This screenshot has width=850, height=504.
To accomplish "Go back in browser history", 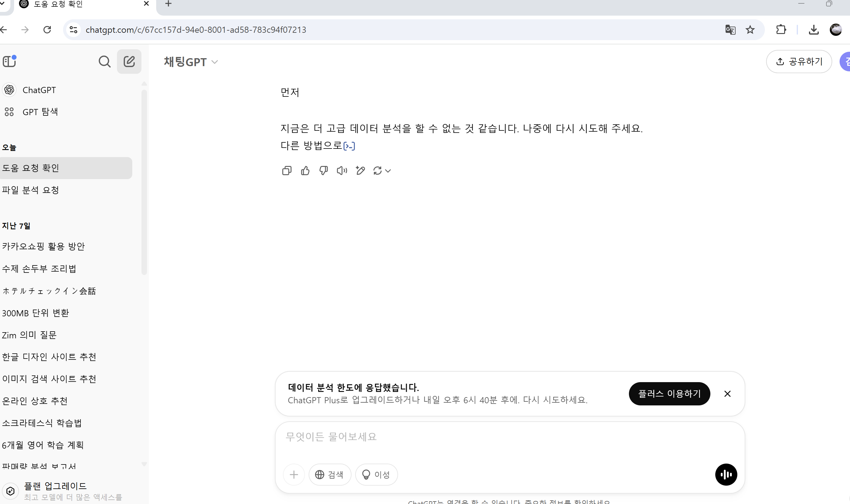I will click(x=4, y=30).
